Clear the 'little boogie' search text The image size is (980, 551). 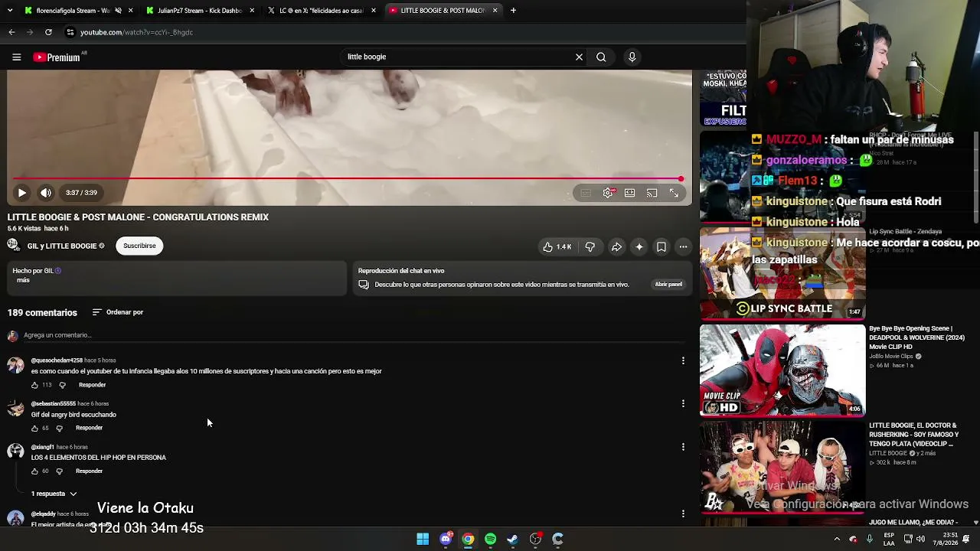[x=579, y=57]
